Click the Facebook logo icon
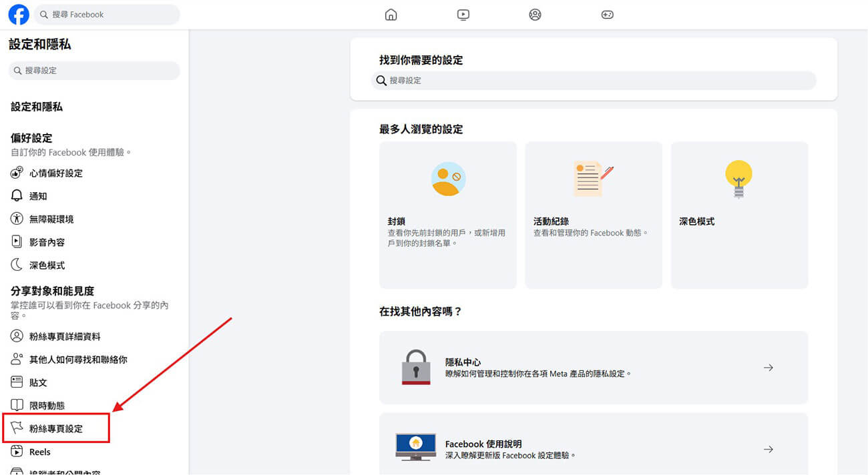The height and width of the screenshot is (475, 868). click(19, 14)
